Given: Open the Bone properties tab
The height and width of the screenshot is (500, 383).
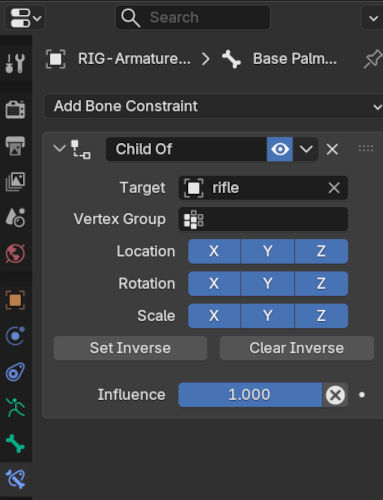Looking at the screenshot, I should tap(15, 444).
